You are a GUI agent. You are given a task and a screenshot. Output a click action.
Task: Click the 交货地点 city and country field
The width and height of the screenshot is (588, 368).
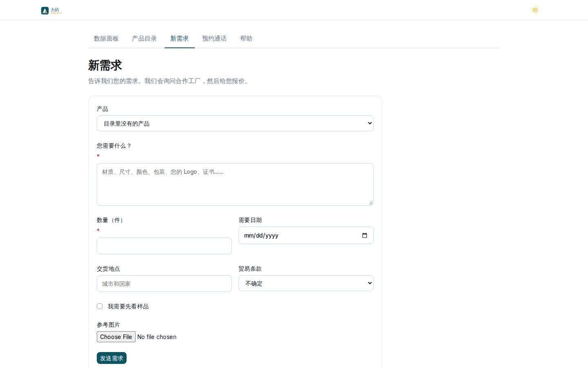[x=164, y=284]
